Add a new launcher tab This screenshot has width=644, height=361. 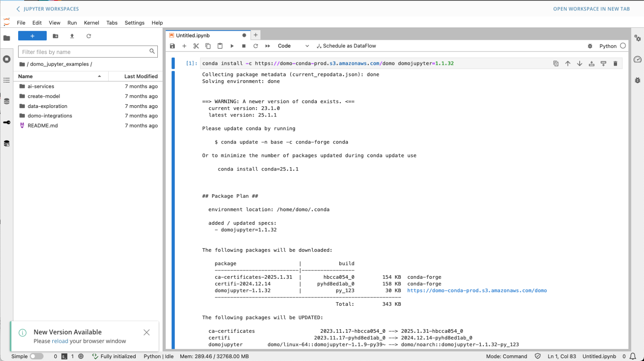(256, 35)
